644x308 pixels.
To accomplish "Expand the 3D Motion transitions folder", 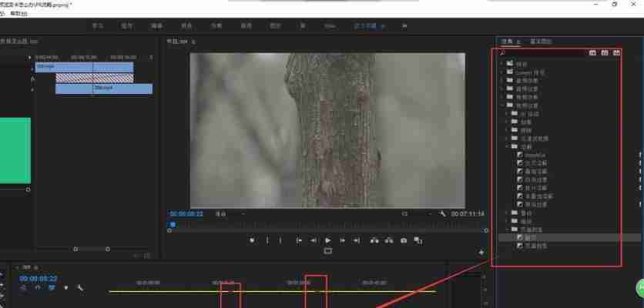I will pyautogui.click(x=507, y=113).
